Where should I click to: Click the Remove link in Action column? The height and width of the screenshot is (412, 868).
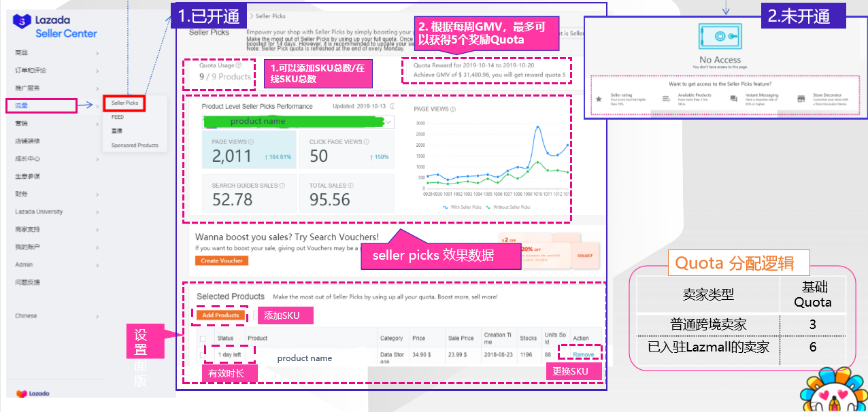tap(583, 355)
